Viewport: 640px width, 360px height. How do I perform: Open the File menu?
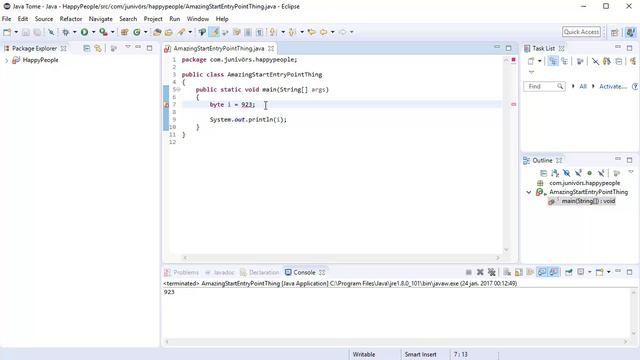[x=7, y=19]
